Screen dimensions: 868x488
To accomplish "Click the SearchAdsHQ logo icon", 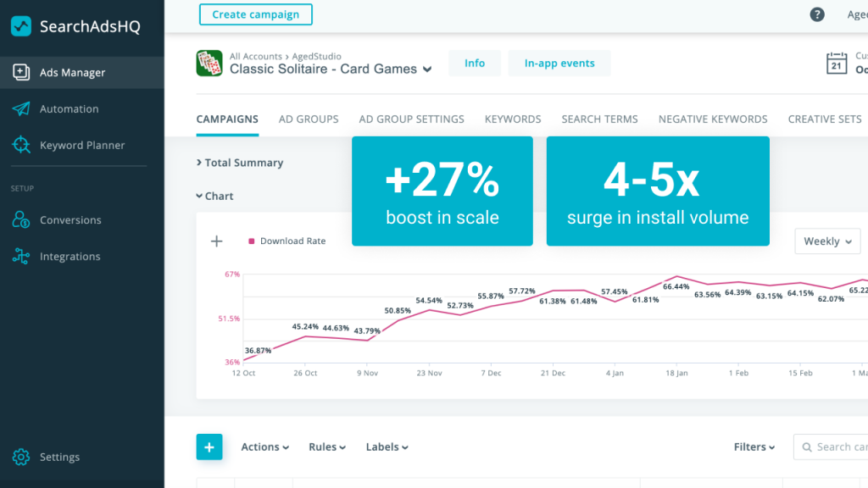I will pyautogui.click(x=21, y=26).
